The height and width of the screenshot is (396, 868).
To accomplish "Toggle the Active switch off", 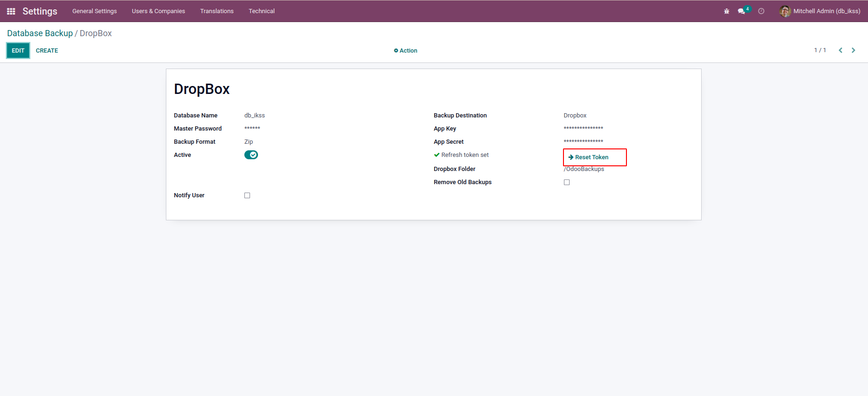I will tap(251, 155).
